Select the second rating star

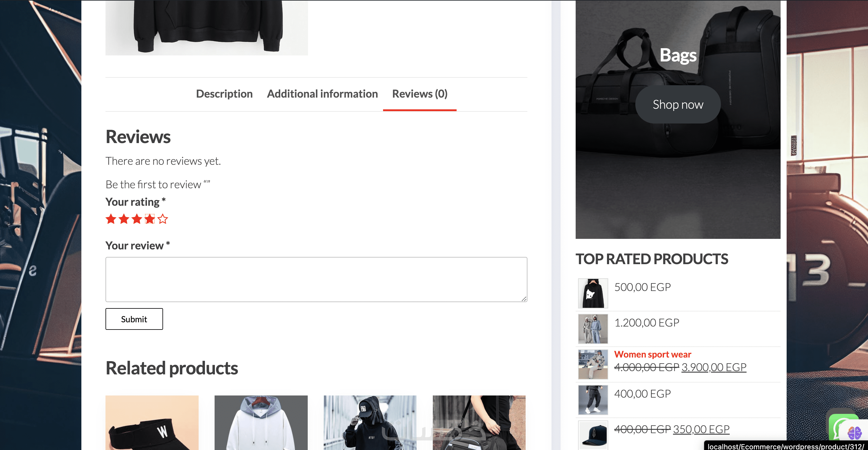point(124,219)
